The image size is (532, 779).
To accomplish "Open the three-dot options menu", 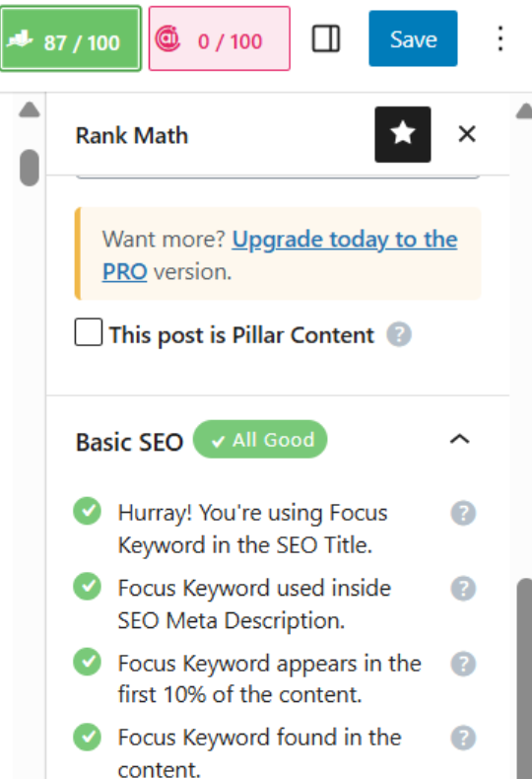I will tap(500, 38).
